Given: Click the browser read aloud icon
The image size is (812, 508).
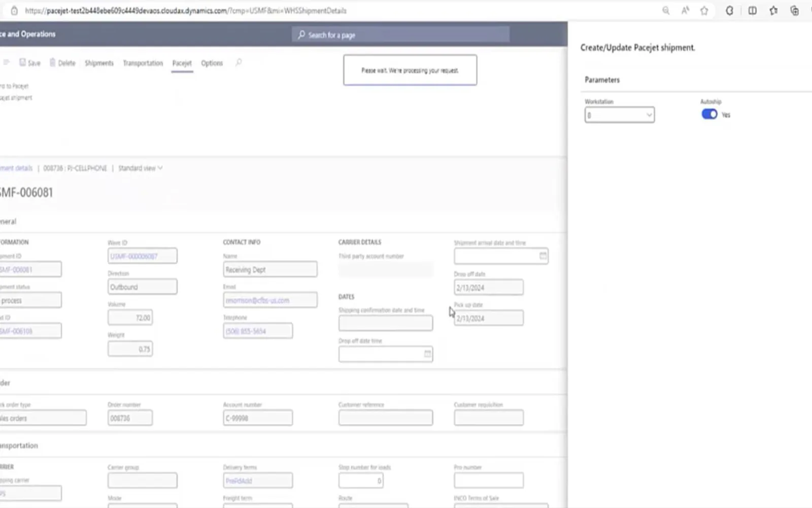Looking at the screenshot, I should pyautogui.click(x=685, y=11).
